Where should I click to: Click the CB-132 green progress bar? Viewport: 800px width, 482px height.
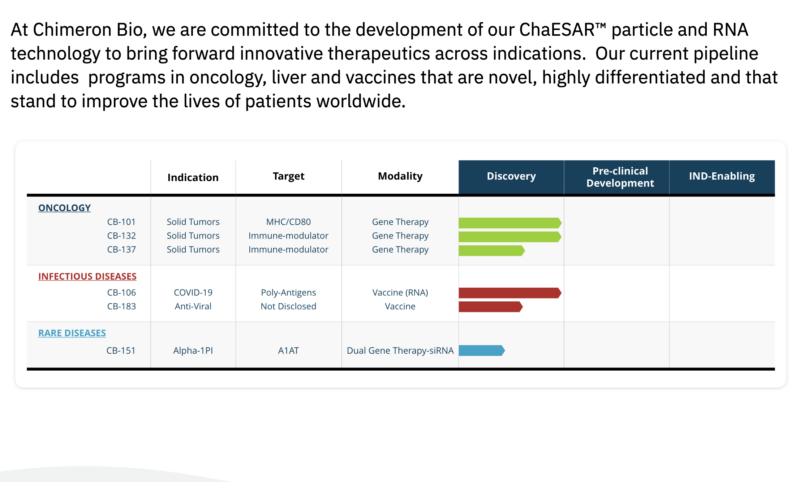tap(510, 237)
